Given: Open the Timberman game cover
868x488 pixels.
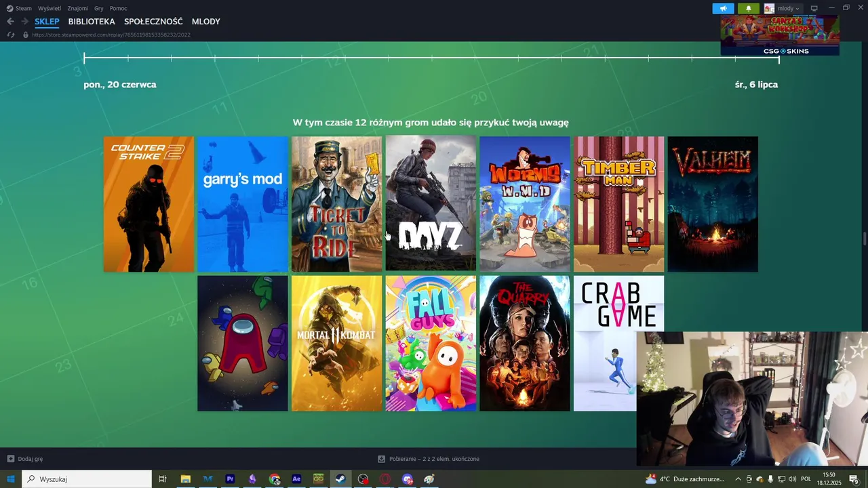Looking at the screenshot, I should coord(618,204).
